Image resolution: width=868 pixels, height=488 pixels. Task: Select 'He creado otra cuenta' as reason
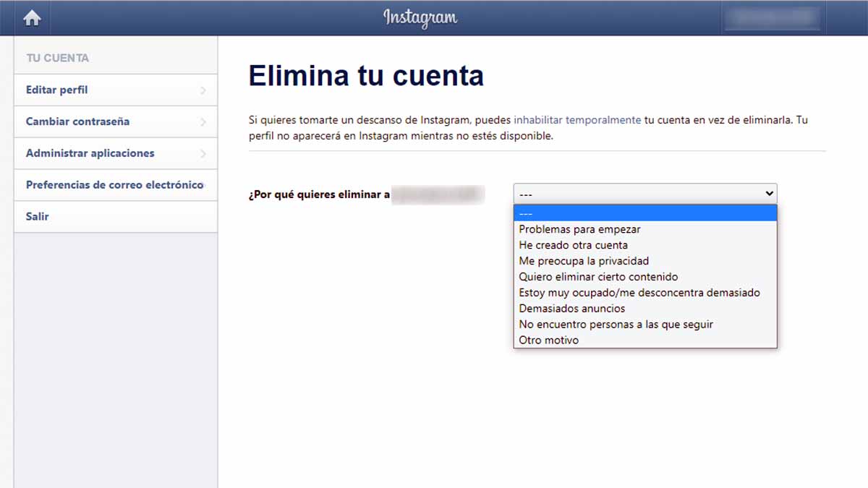tap(572, 245)
